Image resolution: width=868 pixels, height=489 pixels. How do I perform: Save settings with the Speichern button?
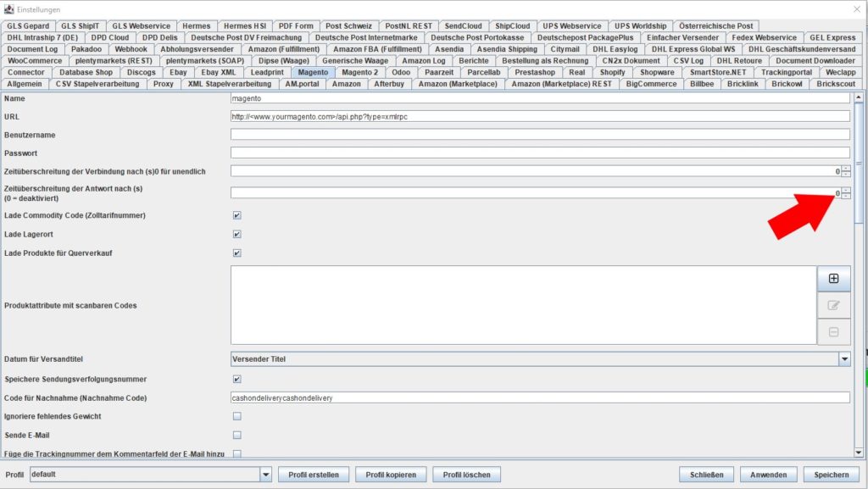[832, 475]
